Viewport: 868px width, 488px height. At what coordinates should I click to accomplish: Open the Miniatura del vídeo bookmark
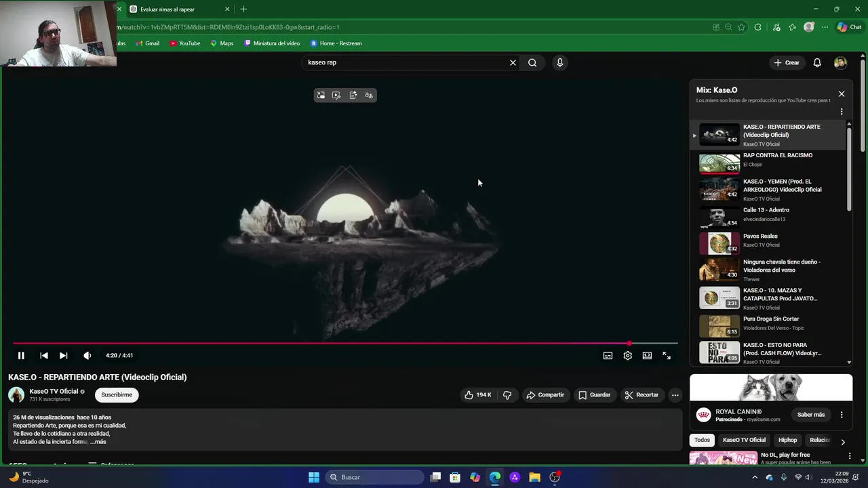coord(272,43)
